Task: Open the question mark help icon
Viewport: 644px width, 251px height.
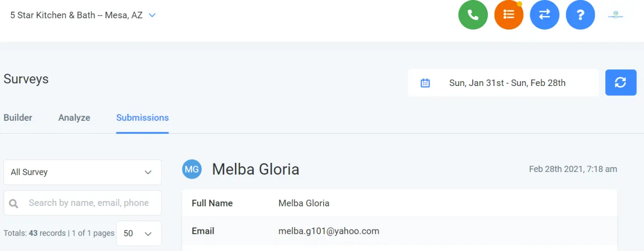Action: pos(580,15)
